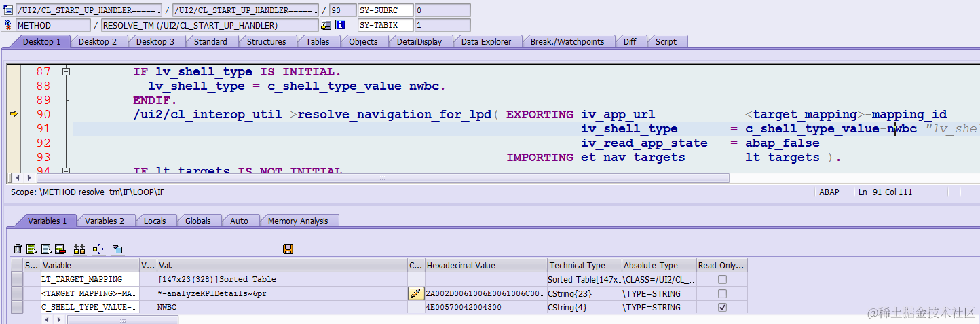Open the Tables tab
980x324 pixels.
pos(318,41)
